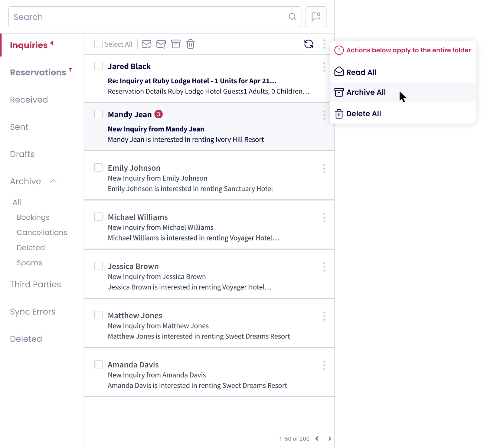
Task: Click the search magnifier icon
Action: tap(292, 17)
